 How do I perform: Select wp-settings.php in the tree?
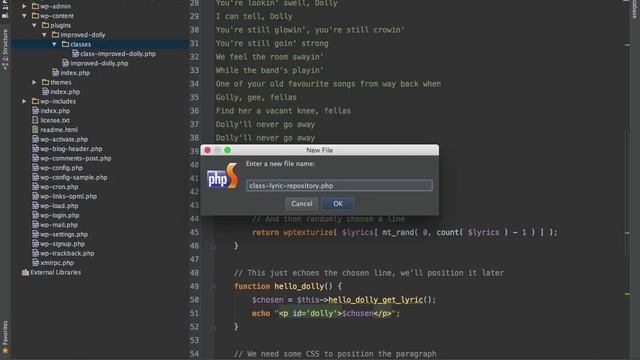click(x=64, y=234)
